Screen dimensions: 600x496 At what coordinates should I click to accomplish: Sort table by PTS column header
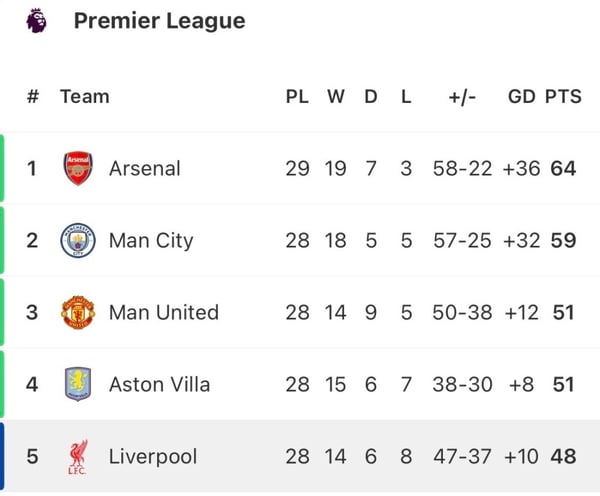(x=563, y=97)
